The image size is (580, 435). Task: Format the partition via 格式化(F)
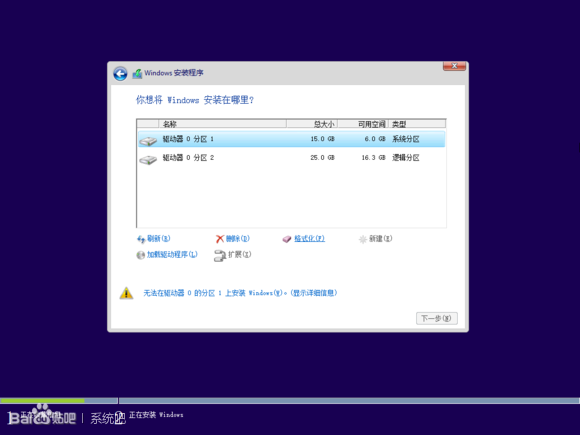coord(309,239)
